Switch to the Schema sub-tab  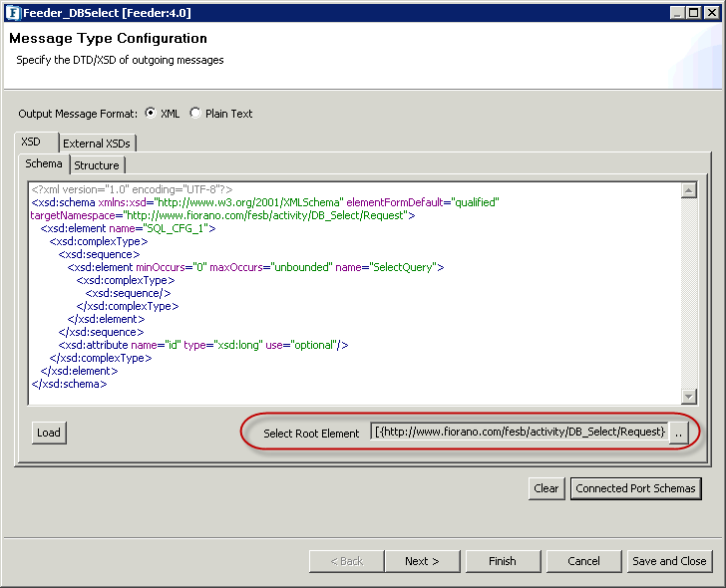(x=44, y=164)
